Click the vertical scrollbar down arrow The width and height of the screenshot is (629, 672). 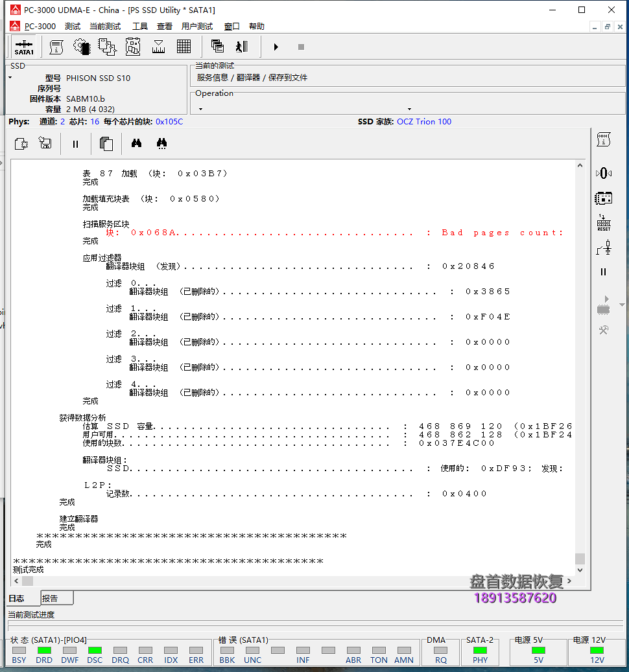point(580,570)
